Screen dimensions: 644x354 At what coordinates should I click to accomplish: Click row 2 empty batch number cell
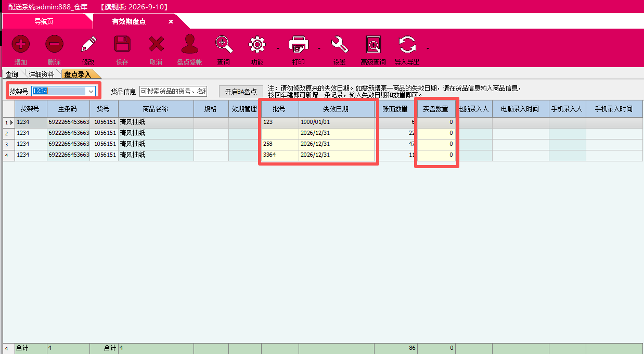click(x=280, y=133)
